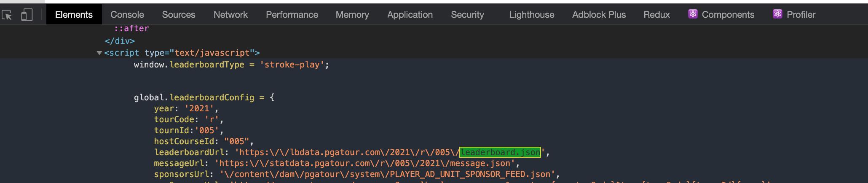Select the closing div tag node

coord(120,41)
